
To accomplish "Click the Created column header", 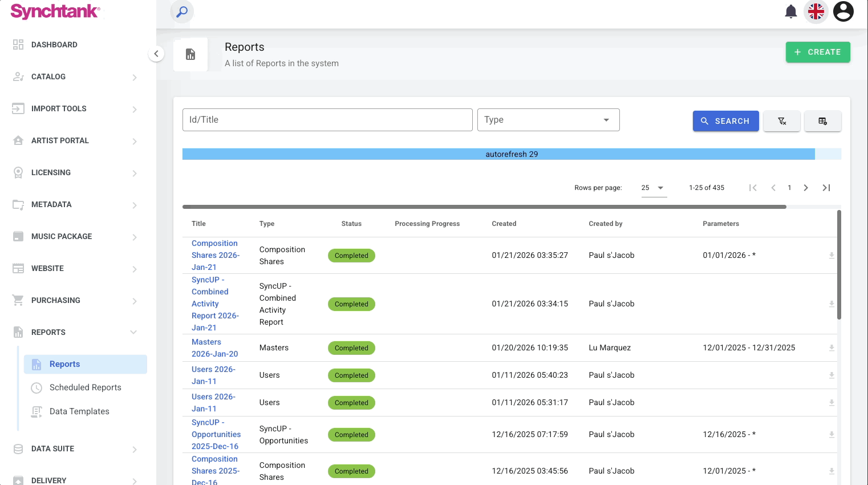I will 504,224.
